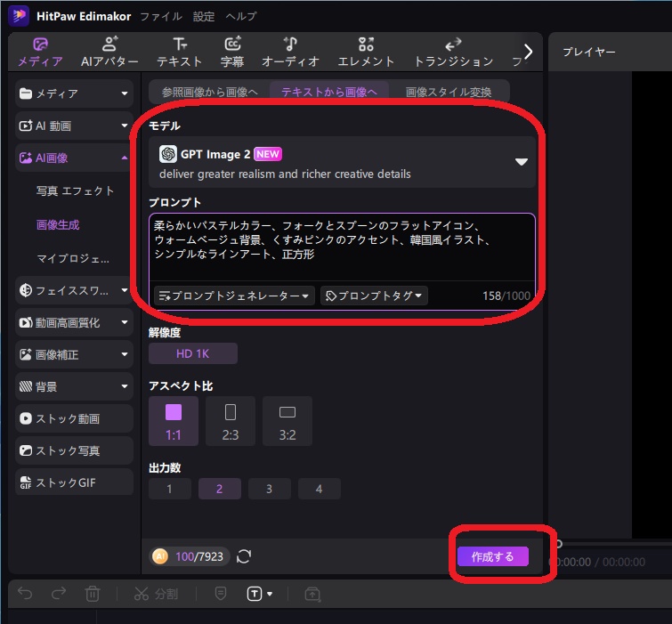
Task: Open ストックGIF in the sidebar
Action: click(x=74, y=482)
